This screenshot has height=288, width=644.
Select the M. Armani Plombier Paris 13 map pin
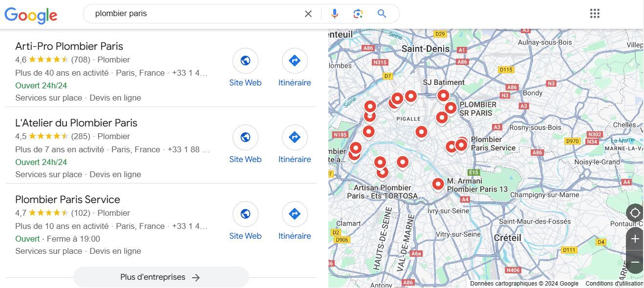tap(438, 184)
